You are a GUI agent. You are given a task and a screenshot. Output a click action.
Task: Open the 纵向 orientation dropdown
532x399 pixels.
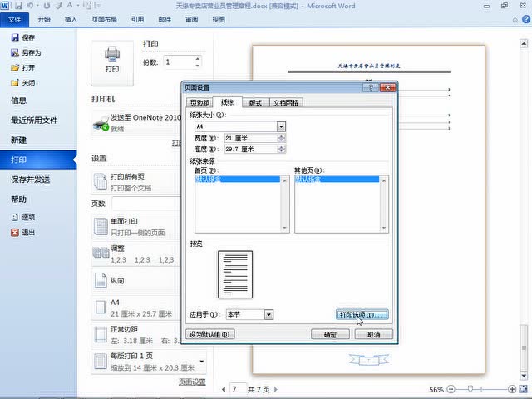tap(136, 281)
